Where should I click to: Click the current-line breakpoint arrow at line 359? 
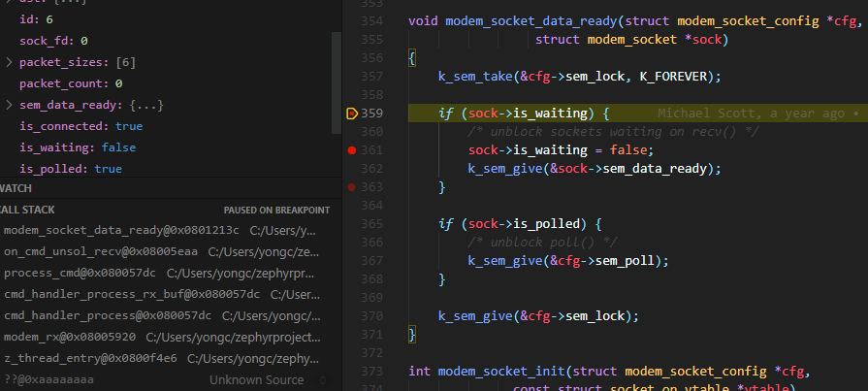(352, 114)
